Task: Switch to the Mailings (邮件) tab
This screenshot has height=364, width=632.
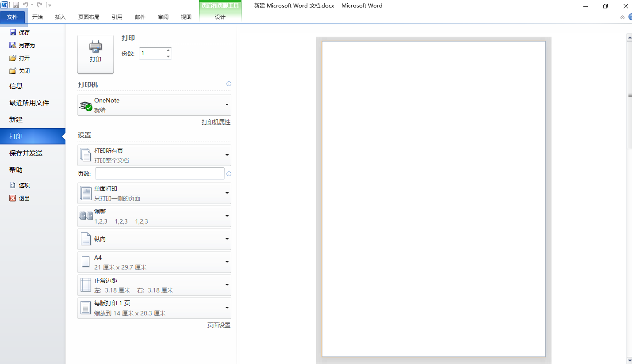Action: (x=140, y=17)
